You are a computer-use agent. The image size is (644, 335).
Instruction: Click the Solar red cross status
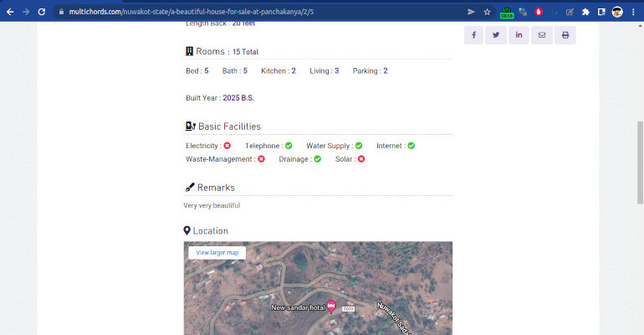tap(361, 159)
